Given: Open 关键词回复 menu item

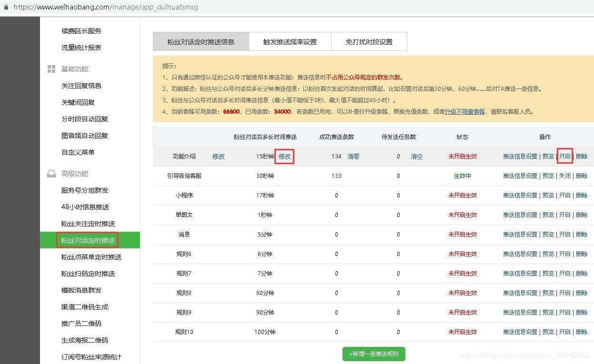Looking at the screenshot, I should click(78, 102).
